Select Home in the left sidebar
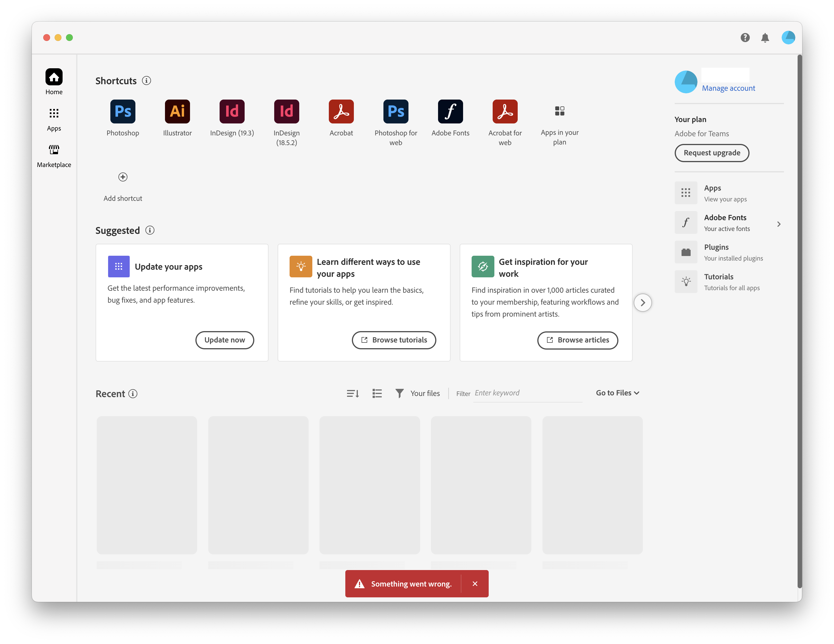Image resolution: width=834 pixels, height=644 pixels. click(53, 81)
